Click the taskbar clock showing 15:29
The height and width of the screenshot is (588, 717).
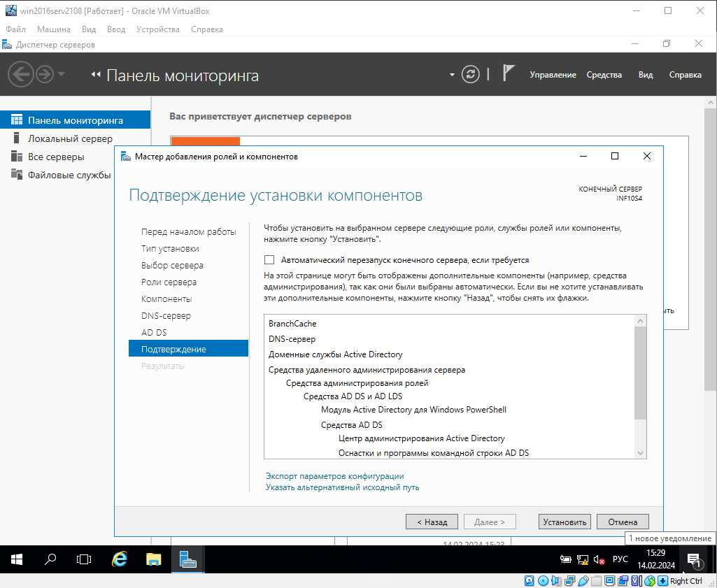tap(656, 559)
